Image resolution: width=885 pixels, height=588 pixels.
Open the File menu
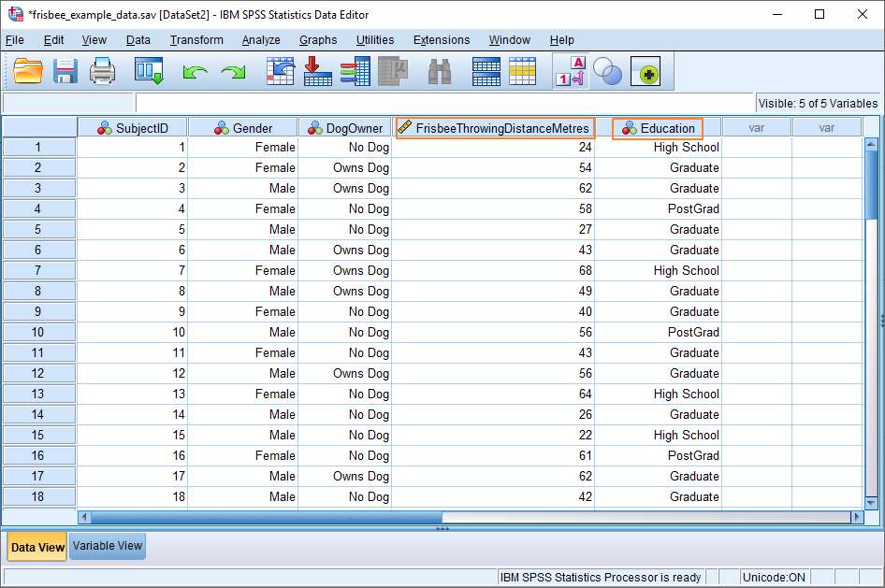(15, 40)
